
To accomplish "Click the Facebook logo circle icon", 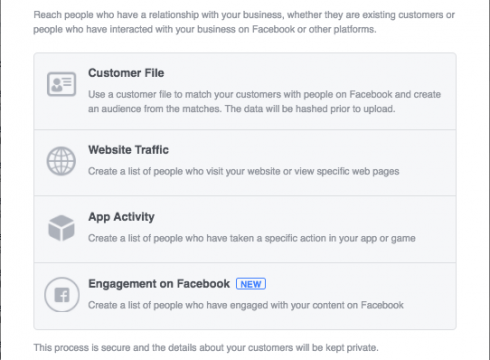I will 62,295.
